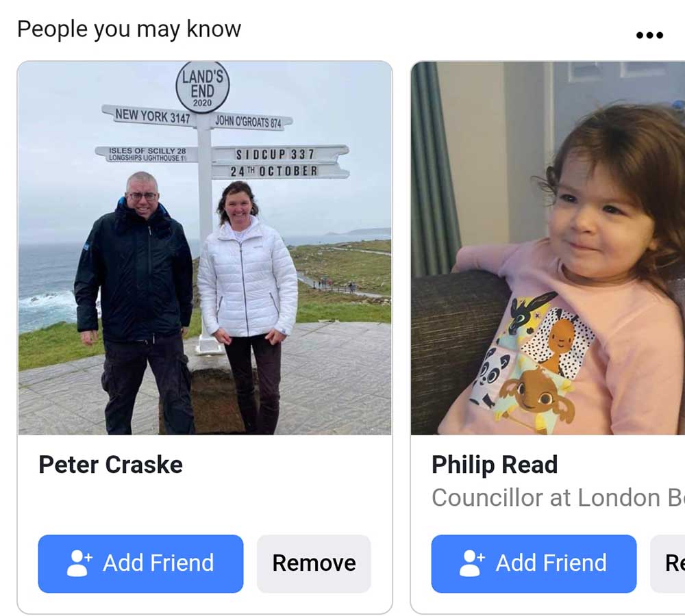
Task: Click the Sidcup 337 signpost text
Action: pos(275,154)
